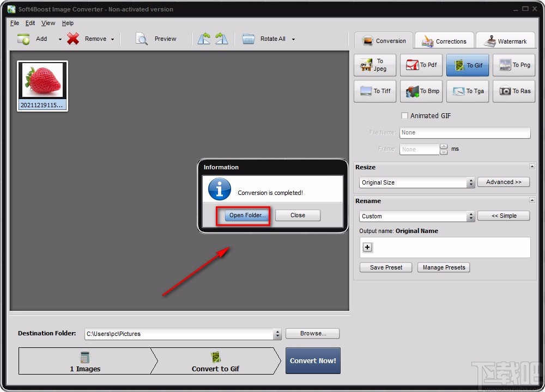Select the strawberry image thumbnail
The width and height of the screenshot is (545, 392).
click(43, 86)
